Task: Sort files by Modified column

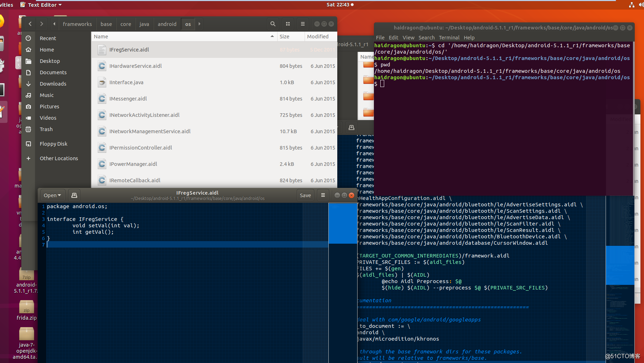Action: [321, 37]
